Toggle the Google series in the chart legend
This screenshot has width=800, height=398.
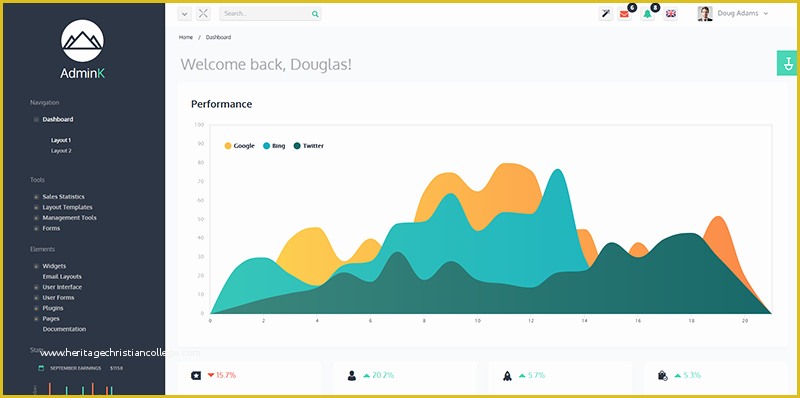[244, 146]
